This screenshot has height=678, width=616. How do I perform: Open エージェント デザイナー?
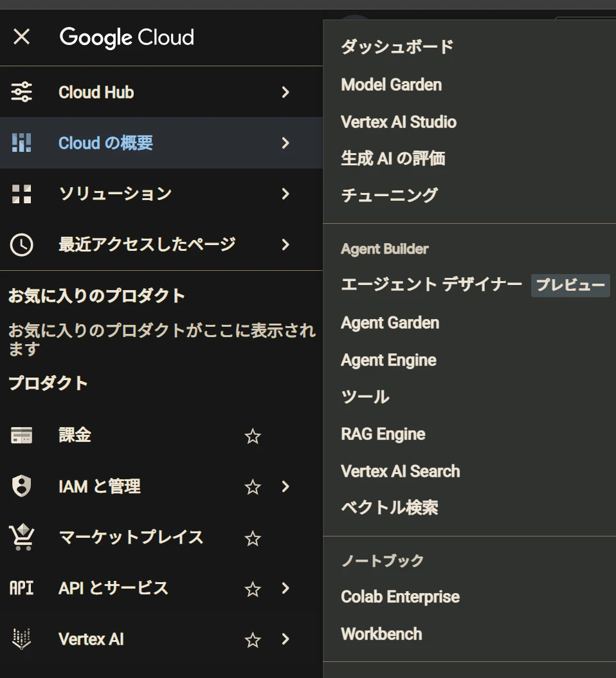pyautogui.click(x=431, y=284)
